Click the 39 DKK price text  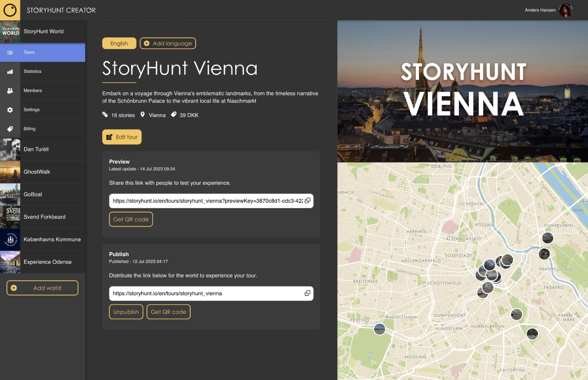[189, 115]
